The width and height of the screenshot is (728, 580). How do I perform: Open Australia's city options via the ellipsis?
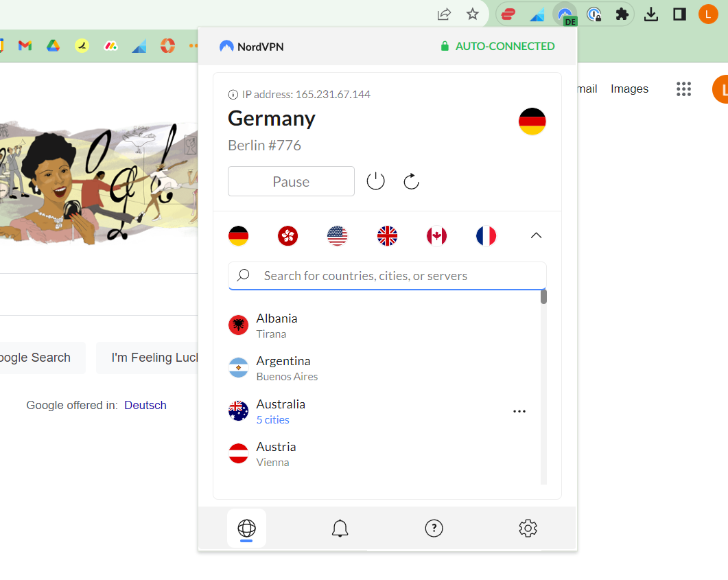519,410
